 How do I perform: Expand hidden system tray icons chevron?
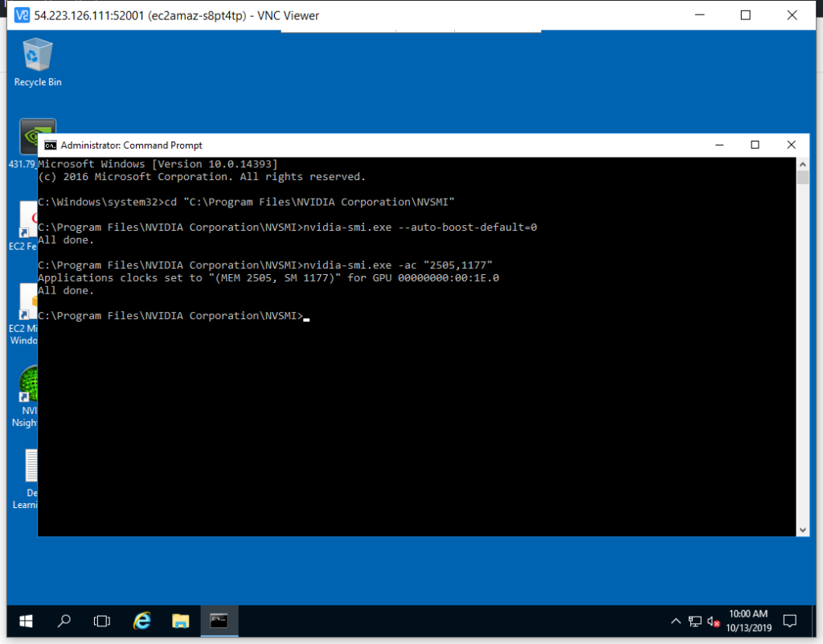pos(676,621)
